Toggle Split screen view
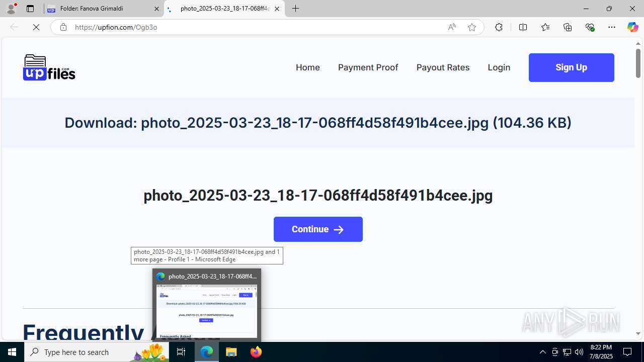Screen dimensions: 644x362 click(523, 27)
